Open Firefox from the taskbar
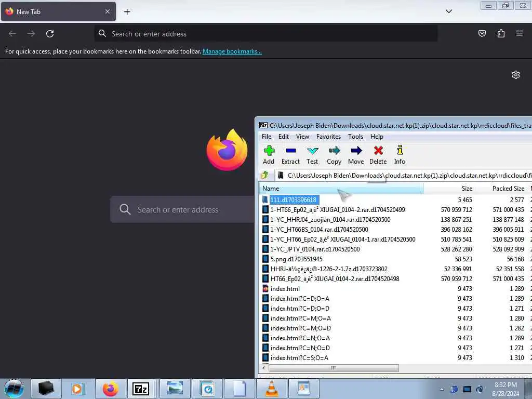 pos(110,389)
